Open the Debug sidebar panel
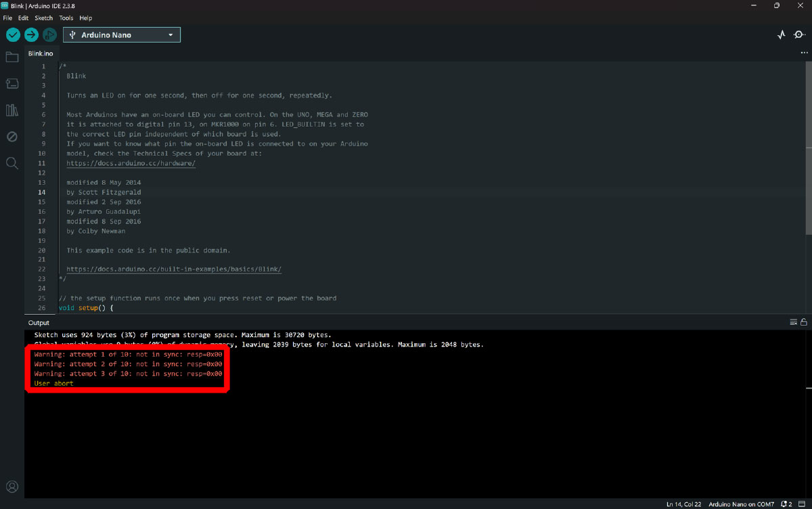The width and height of the screenshot is (812, 509). pos(12,137)
